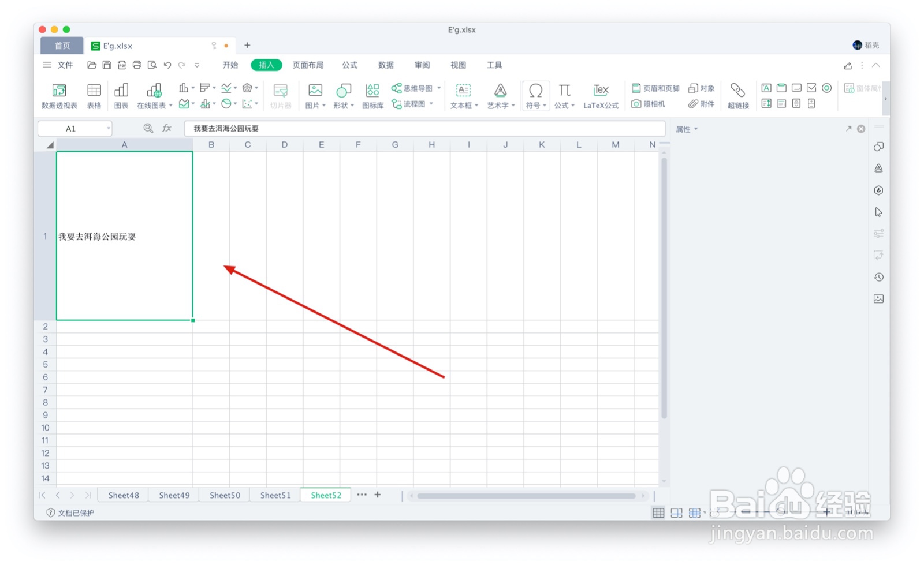The height and width of the screenshot is (565, 924).
Task: Click in the formula bar text field
Action: pyautogui.click(x=424, y=128)
